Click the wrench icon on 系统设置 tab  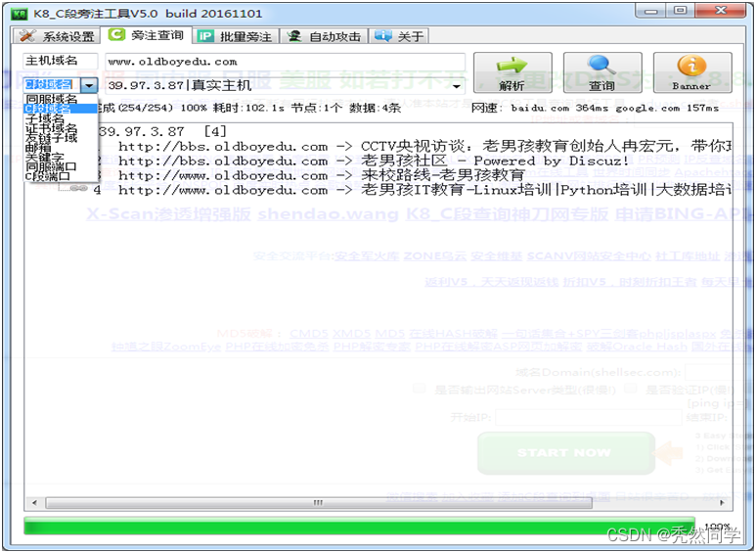point(27,35)
